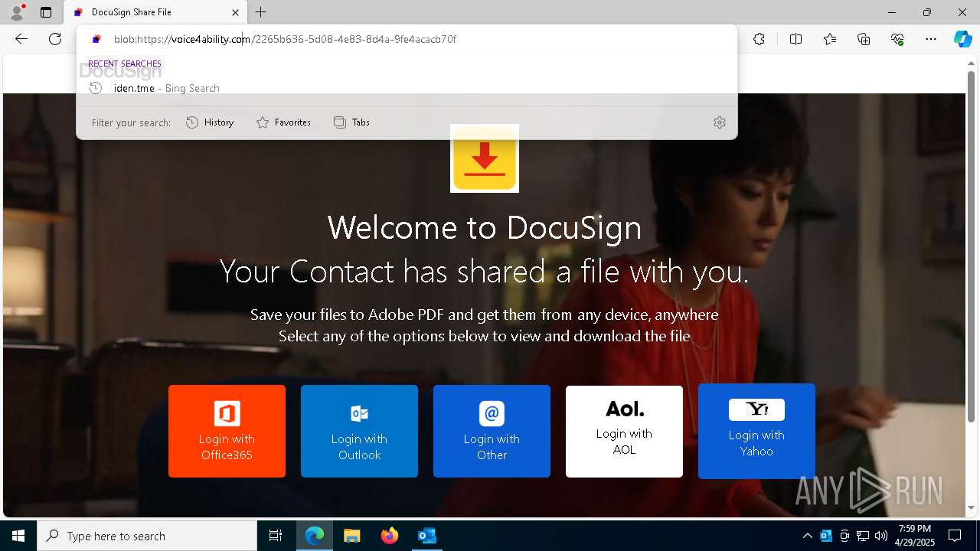Click the site info icon in address bar

pyautogui.click(x=96, y=39)
